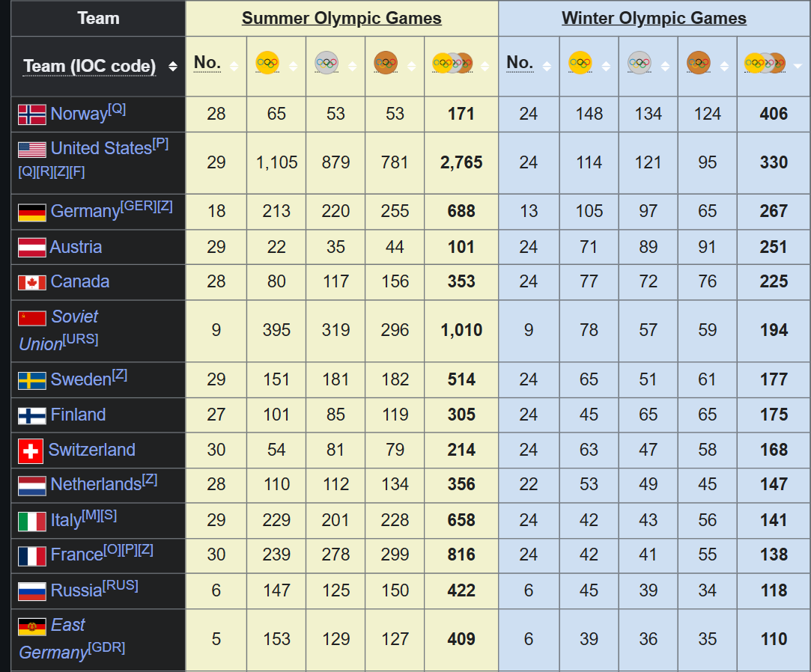Open the Canada team link
811x672 pixels.
80,281
